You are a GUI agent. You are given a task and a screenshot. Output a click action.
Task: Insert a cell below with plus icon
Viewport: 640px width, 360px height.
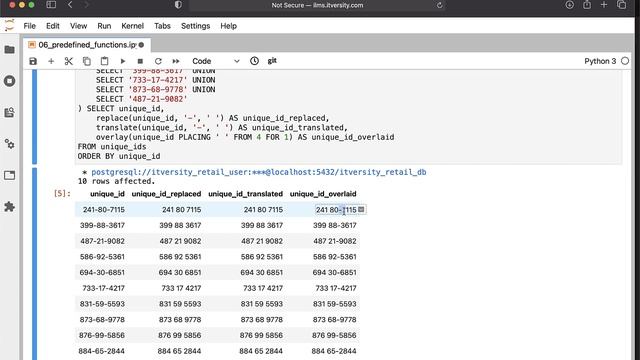(51, 61)
